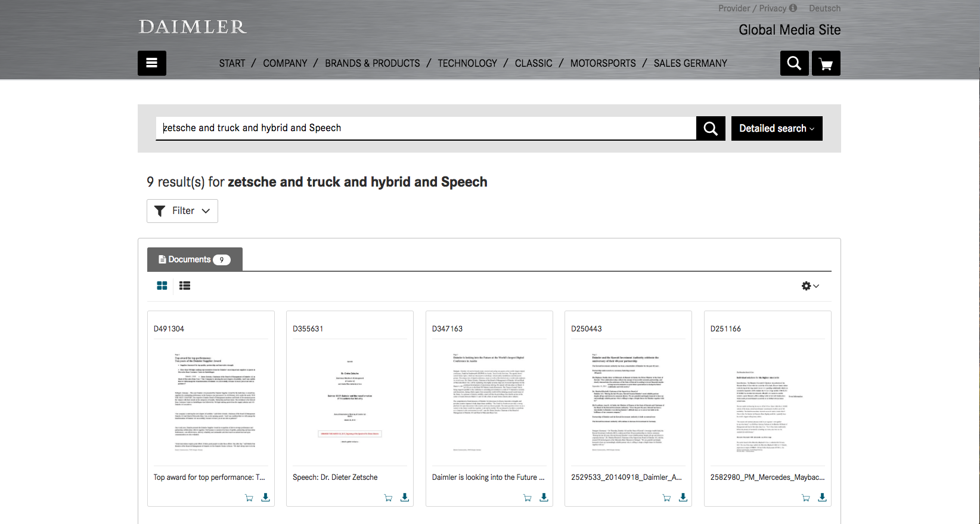The image size is (980, 524).
Task: Open thumbnail of document D355631
Action: coord(350,402)
